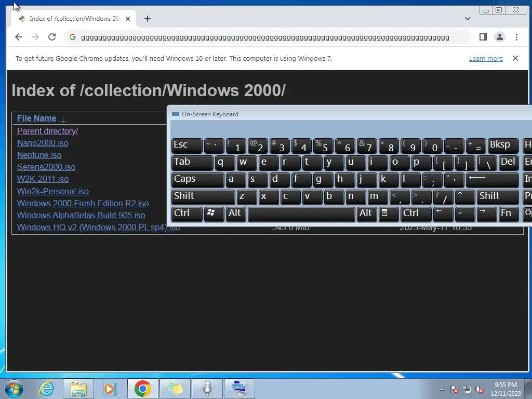Image resolution: width=532 pixels, height=399 pixels.
Task: Reload the page in Chrome
Action: click(52, 37)
